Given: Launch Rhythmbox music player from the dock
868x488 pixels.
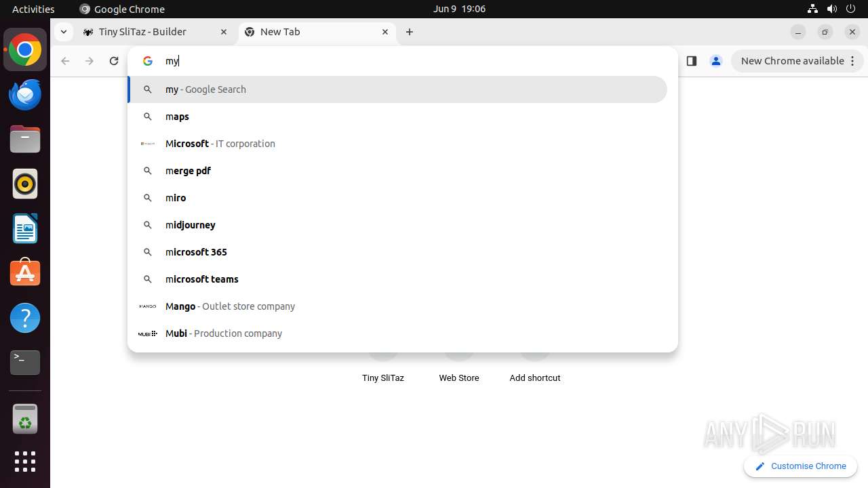Looking at the screenshot, I should pyautogui.click(x=25, y=184).
